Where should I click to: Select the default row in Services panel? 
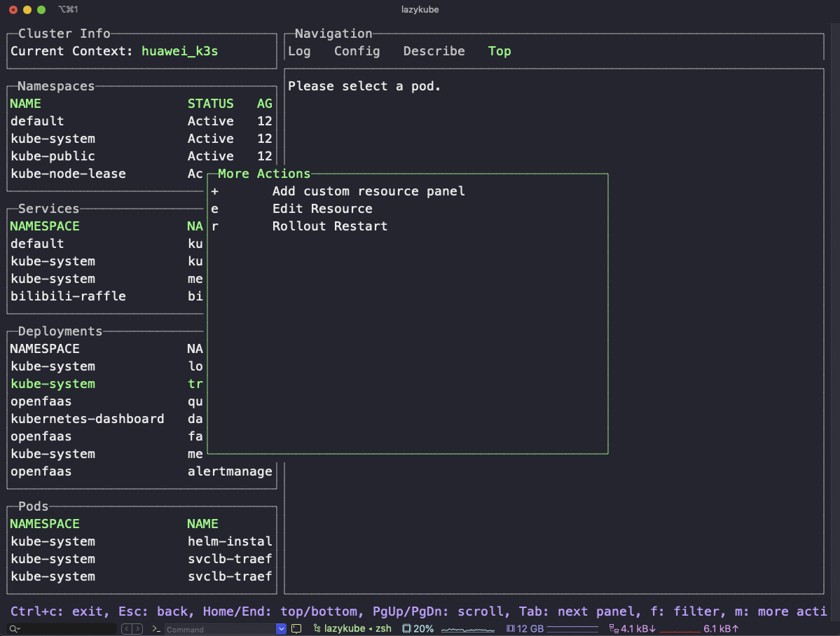pyautogui.click(x=106, y=244)
